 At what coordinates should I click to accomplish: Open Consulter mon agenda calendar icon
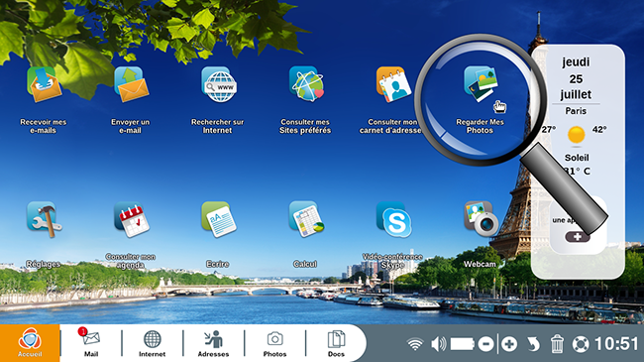click(x=132, y=219)
